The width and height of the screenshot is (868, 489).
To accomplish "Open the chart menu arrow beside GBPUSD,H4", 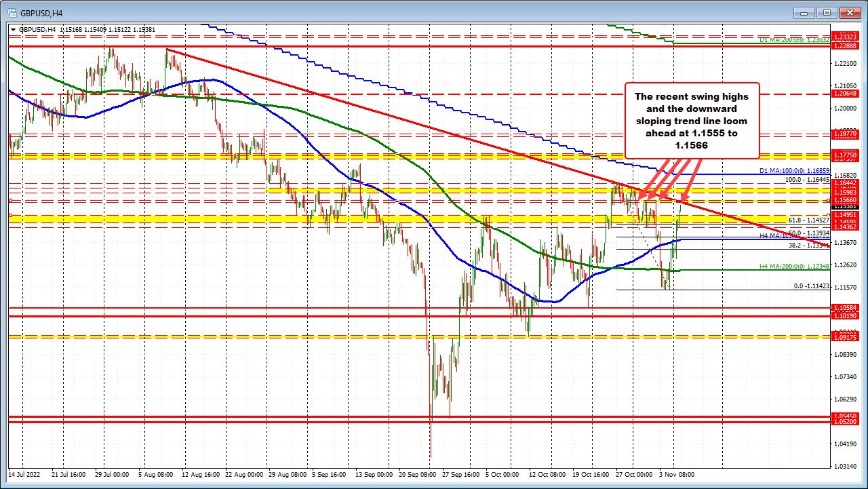I will point(12,29).
